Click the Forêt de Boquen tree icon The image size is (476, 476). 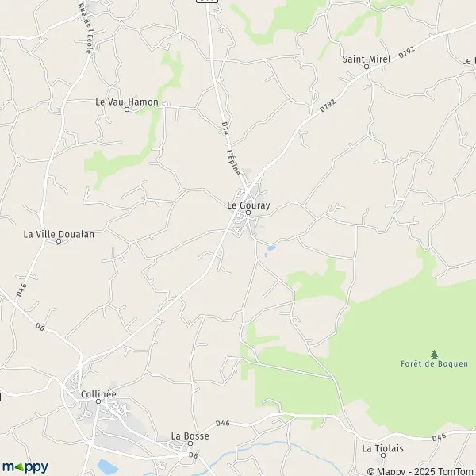[x=435, y=355]
